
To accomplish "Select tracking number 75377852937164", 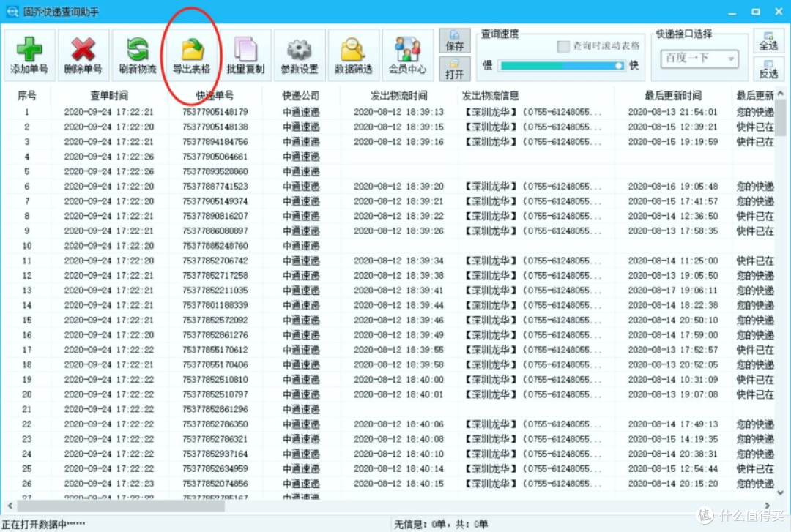I will coord(215,454).
